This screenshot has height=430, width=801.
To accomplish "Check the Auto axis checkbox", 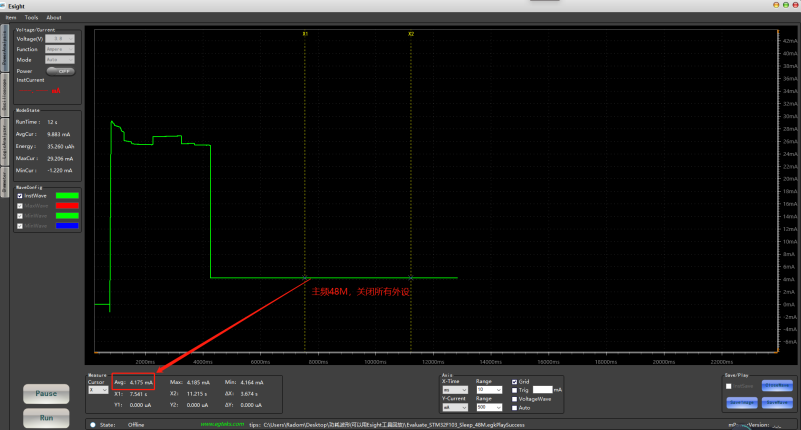I will (515, 408).
